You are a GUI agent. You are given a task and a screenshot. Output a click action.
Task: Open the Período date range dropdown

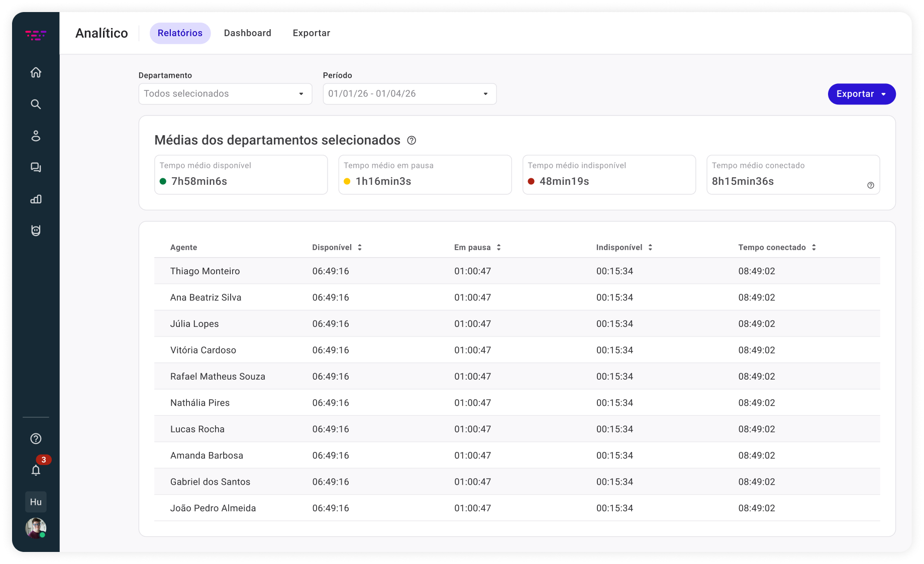pos(409,94)
